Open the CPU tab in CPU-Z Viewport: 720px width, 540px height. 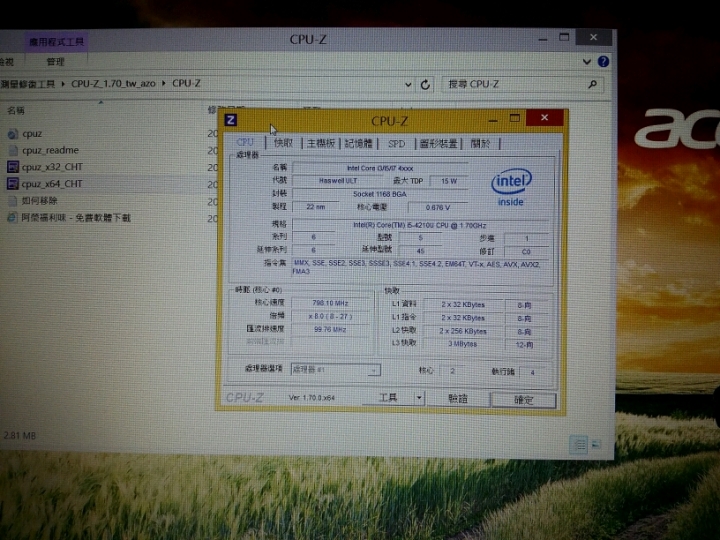tap(245, 142)
